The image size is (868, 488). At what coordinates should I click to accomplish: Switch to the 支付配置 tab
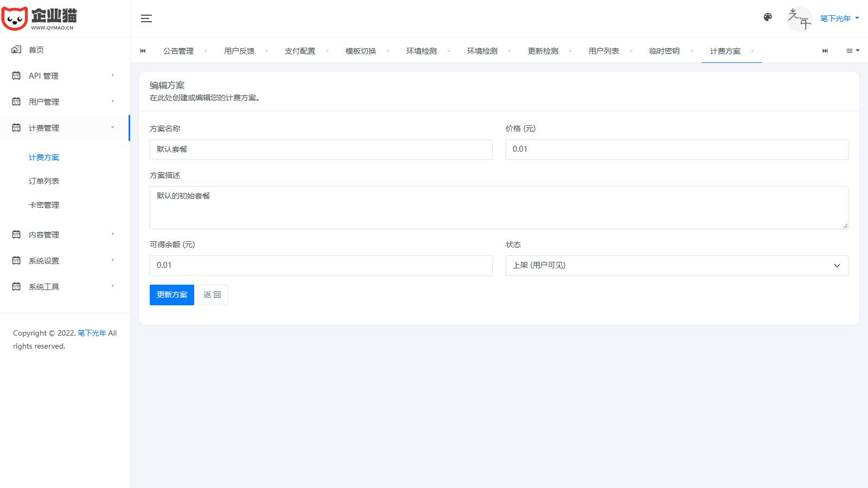tap(299, 51)
